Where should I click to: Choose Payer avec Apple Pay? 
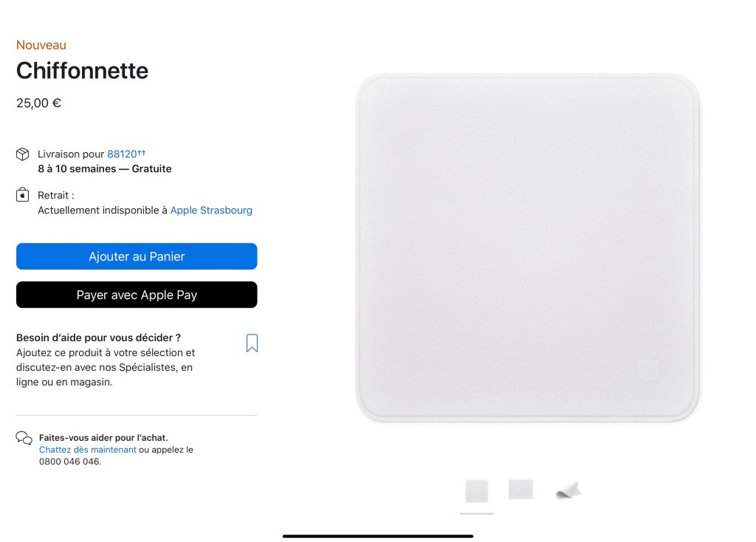137,295
